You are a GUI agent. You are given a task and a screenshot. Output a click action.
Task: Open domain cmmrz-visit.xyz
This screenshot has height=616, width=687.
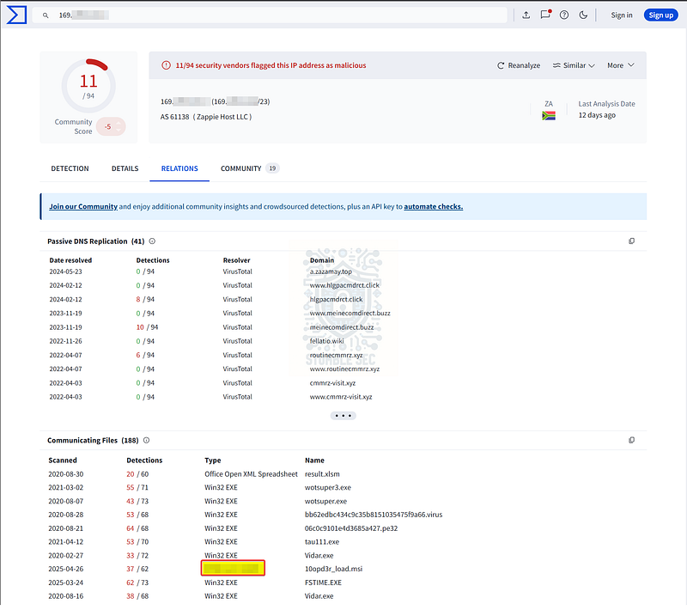(332, 383)
